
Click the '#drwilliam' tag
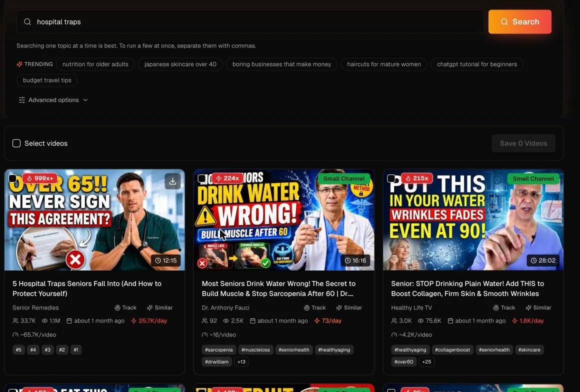(x=217, y=361)
